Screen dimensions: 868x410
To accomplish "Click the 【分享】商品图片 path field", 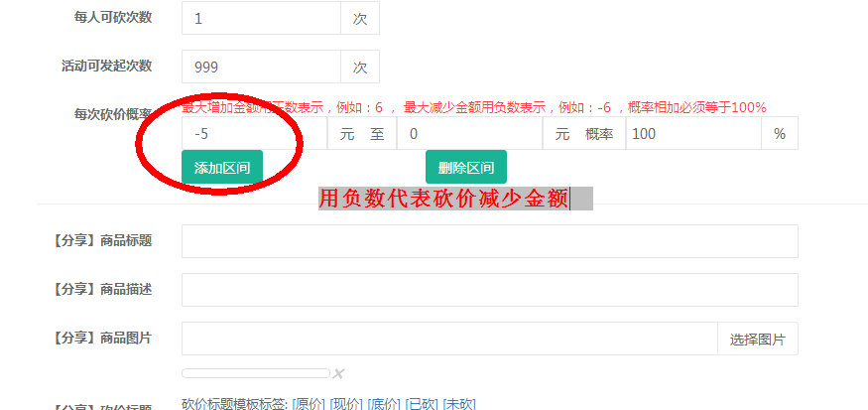I will (x=449, y=339).
